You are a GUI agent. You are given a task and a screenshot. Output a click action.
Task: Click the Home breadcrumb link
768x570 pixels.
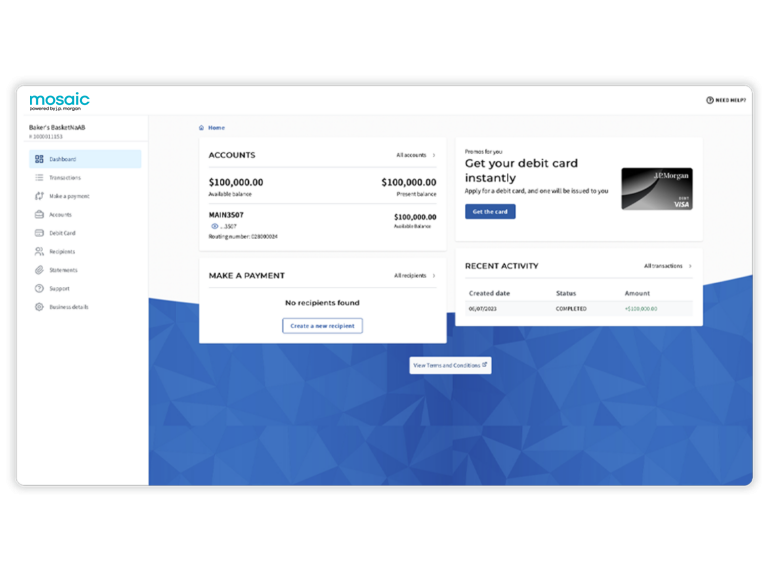(216, 128)
